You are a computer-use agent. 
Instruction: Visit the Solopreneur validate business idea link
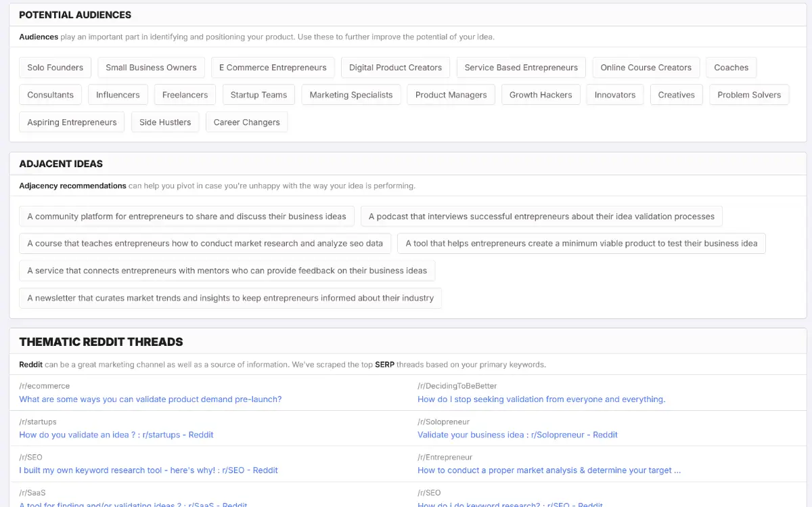point(517,435)
